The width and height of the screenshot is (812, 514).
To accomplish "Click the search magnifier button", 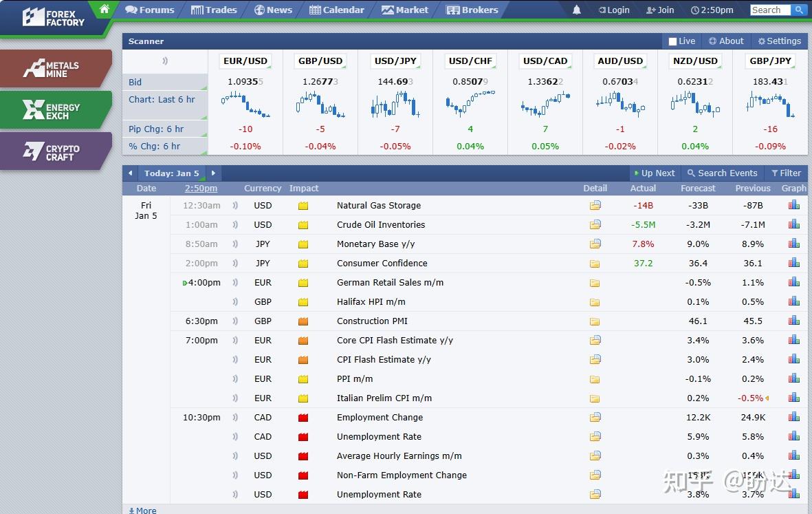I will [x=798, y=10].
